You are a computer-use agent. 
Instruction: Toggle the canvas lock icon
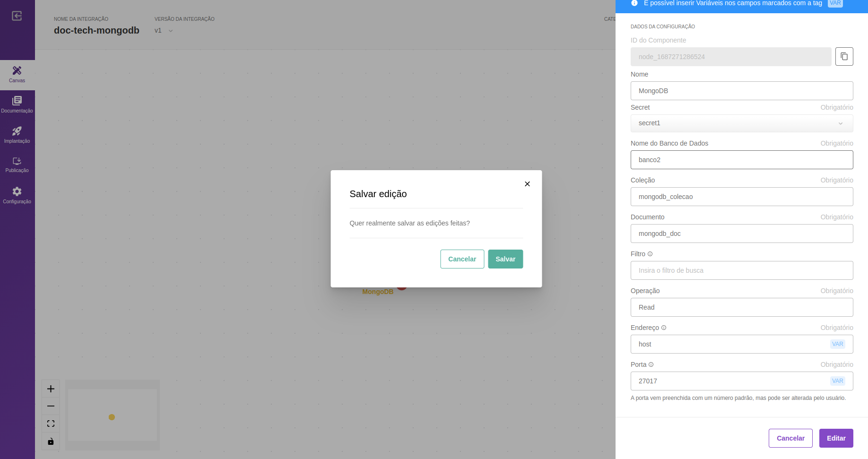coord(51,442)
